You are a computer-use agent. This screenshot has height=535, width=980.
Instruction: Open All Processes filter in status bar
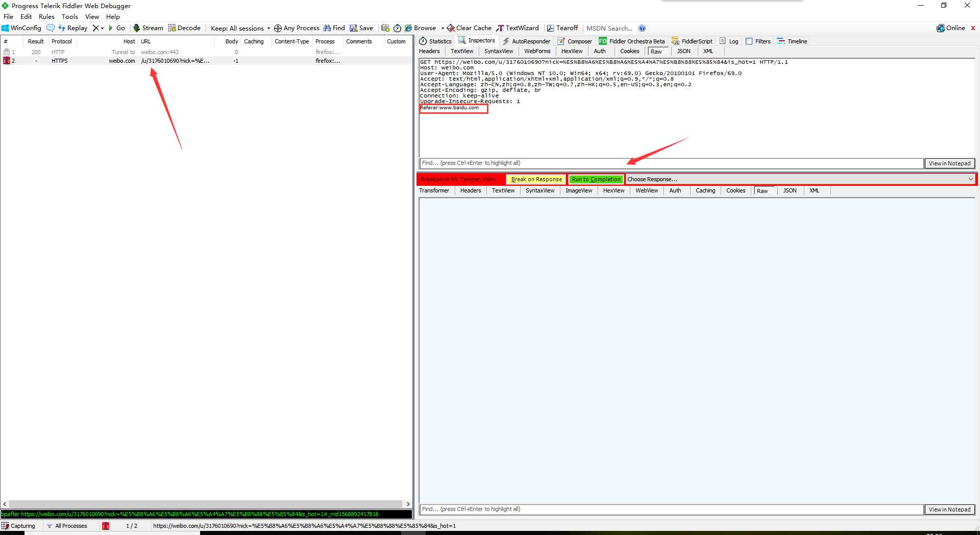(x=66, y=526)
